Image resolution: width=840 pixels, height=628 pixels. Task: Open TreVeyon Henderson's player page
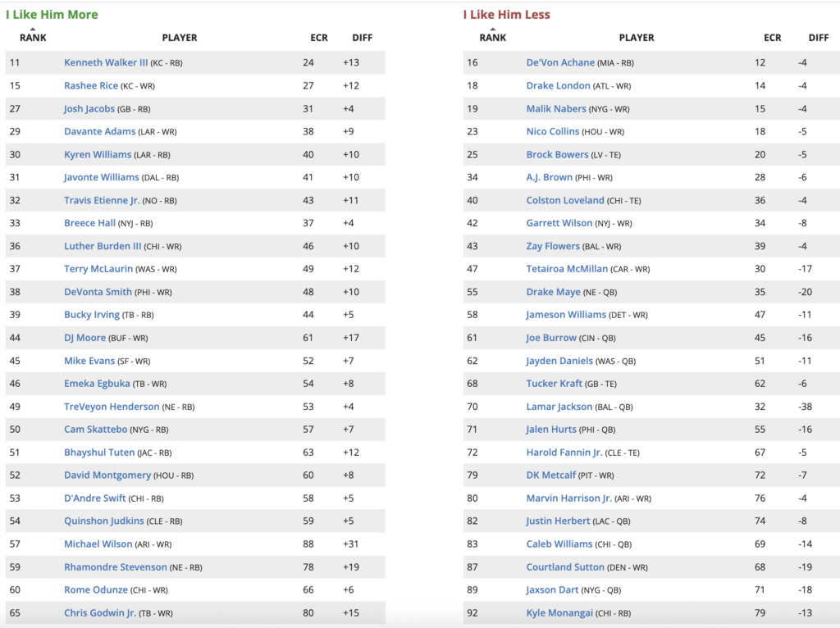pos(112,407)
